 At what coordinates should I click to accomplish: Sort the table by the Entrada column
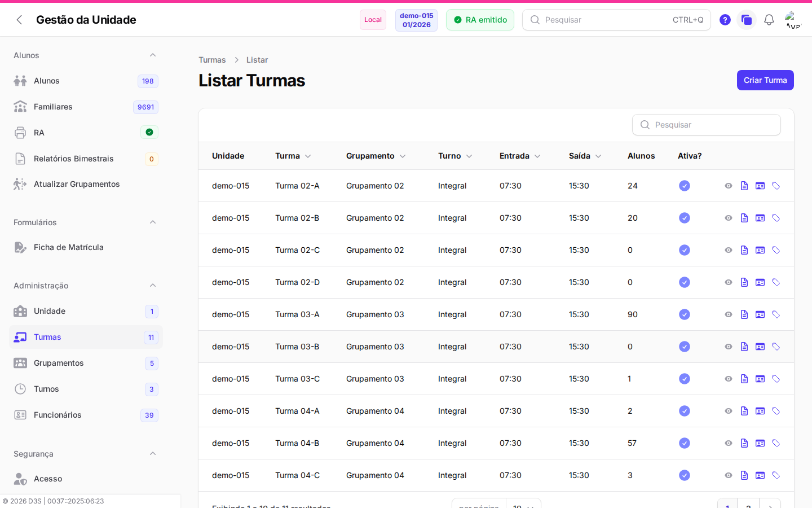[x=520, y=156]
